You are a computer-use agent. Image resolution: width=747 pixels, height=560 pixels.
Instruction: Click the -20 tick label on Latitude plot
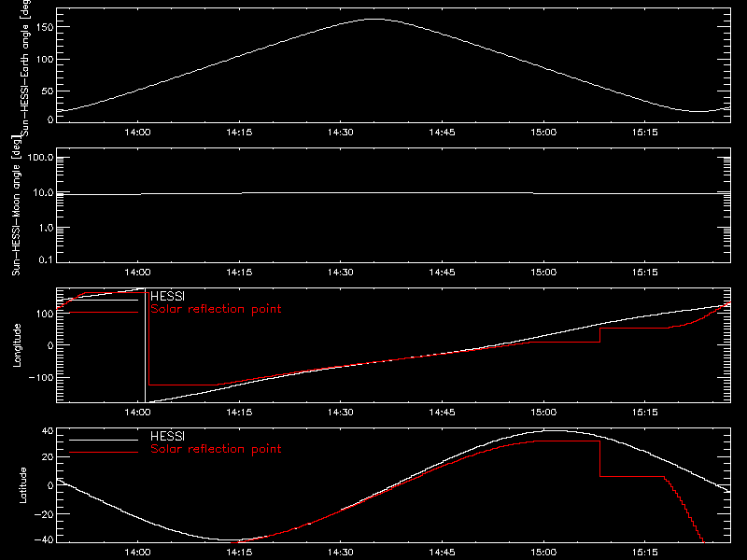[44, 514]
